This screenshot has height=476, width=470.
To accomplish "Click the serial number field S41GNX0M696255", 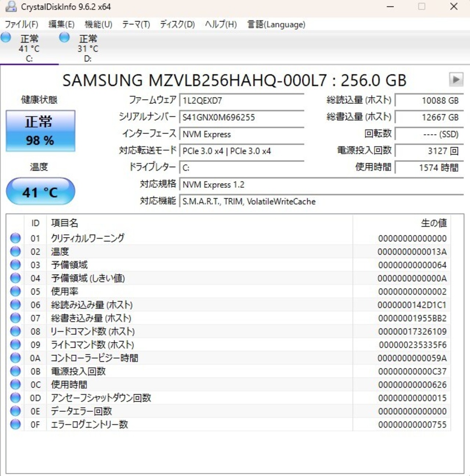I will tap(242, 117).
